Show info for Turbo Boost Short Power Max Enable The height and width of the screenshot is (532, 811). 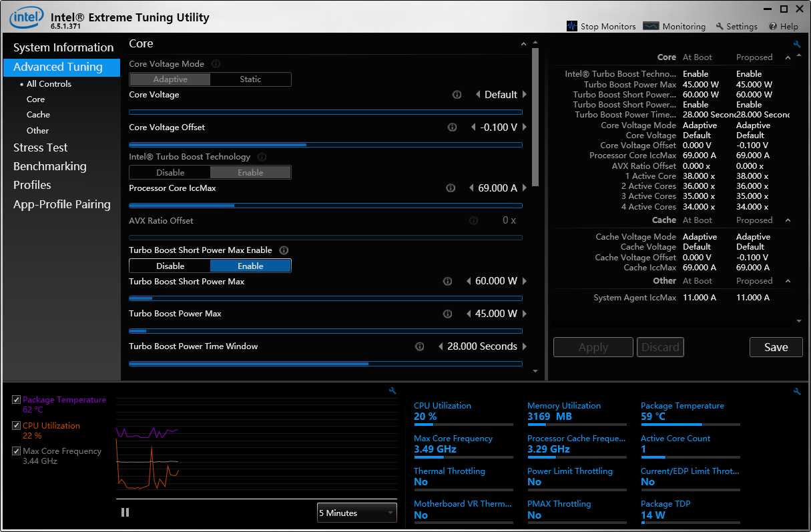click(284, 250)
